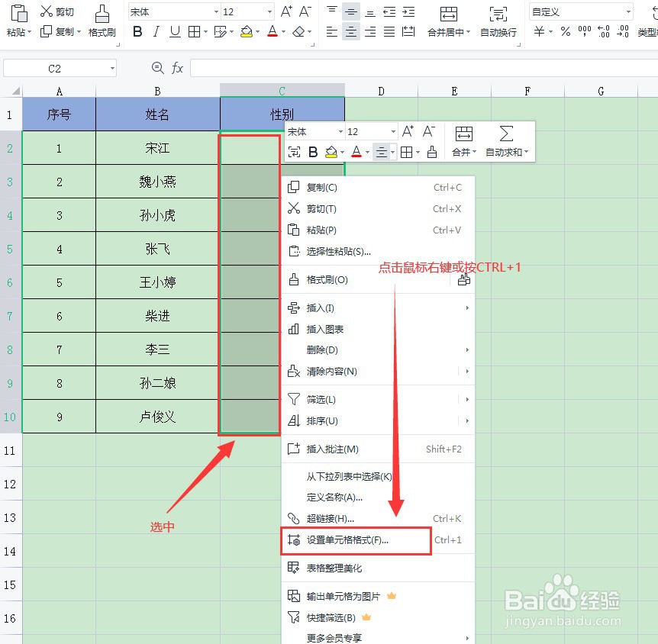The height and width of the screenshot is (644, 658).
Task: Open the font name dropdown showing 宋体
Action: coord(172,11)
